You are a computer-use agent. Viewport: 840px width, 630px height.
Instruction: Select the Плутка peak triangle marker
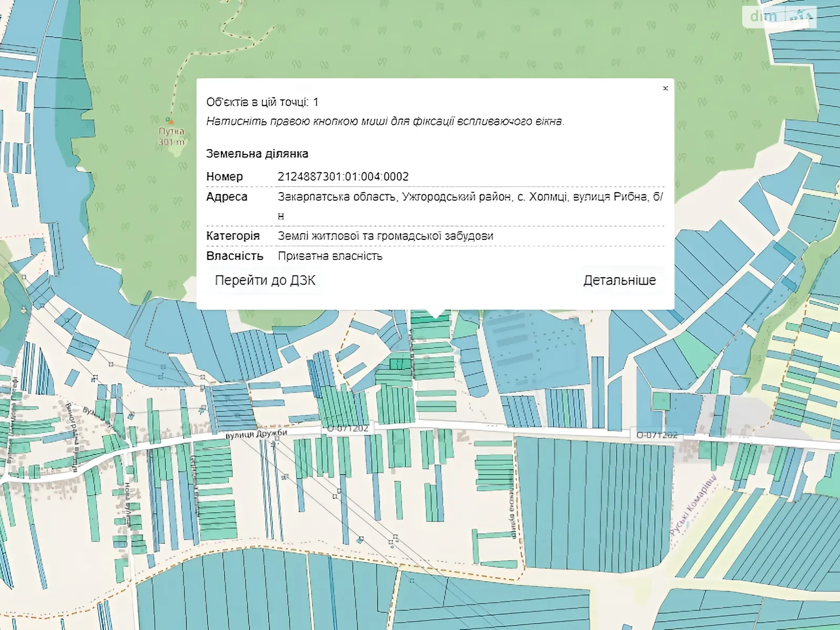pyautogui.click(x=170, y=121)
